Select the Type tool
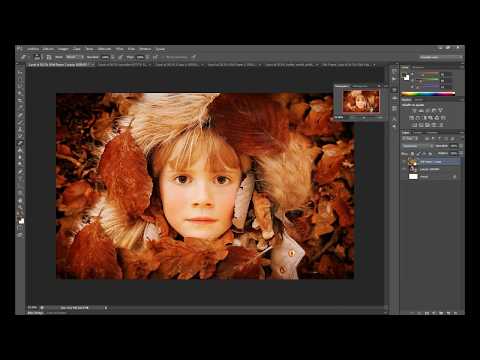Viewport: 480px width, 360px height. 20,179
